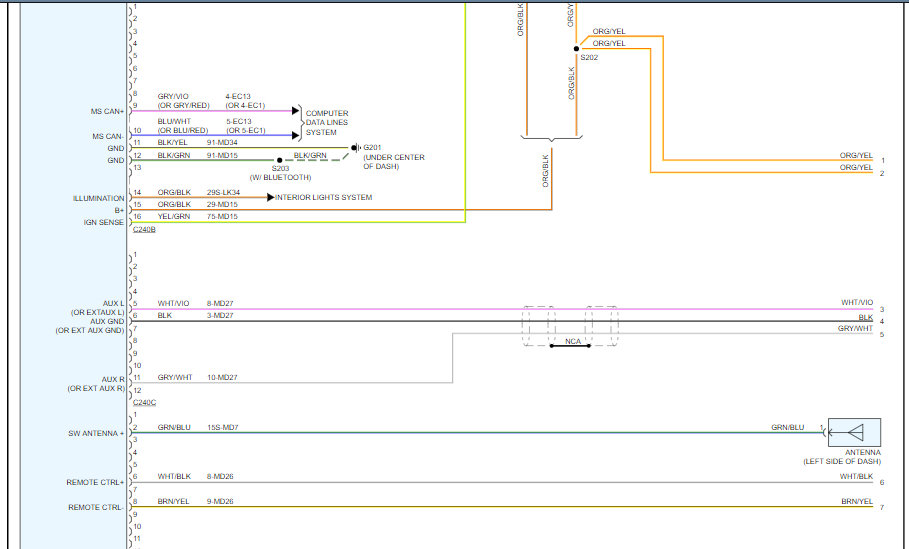
Task: Click the Under Center of Dash note
Action: point(394,162)
